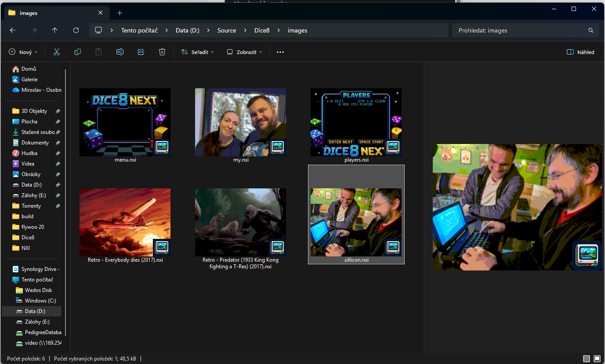Select PedigreeDatabase drive in the sidebar
The image size is (605, 364).
pyautogui.click(x=38, y=332)
